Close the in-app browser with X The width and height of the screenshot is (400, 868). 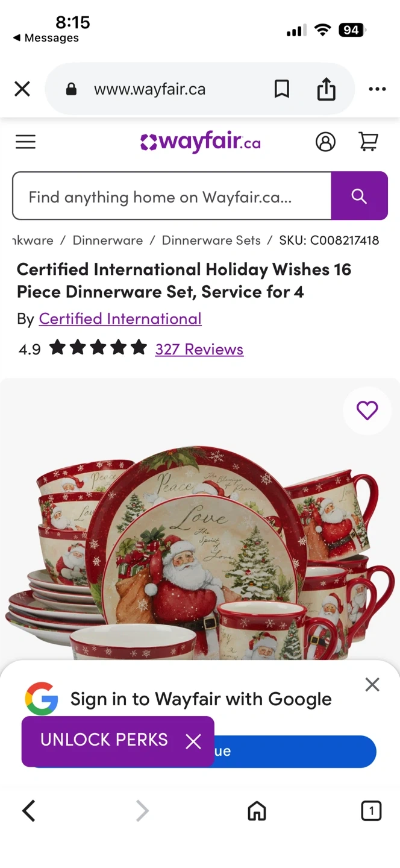point(22,89)
